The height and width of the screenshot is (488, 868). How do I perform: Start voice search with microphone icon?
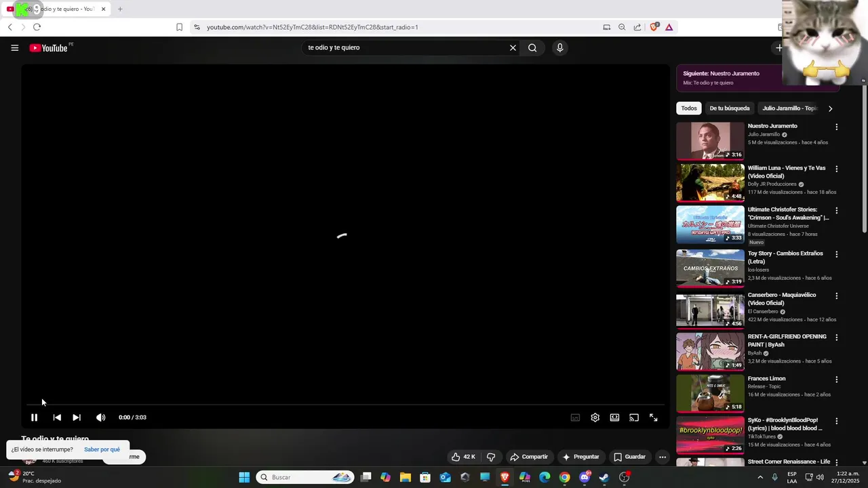(x=559, y=47)
